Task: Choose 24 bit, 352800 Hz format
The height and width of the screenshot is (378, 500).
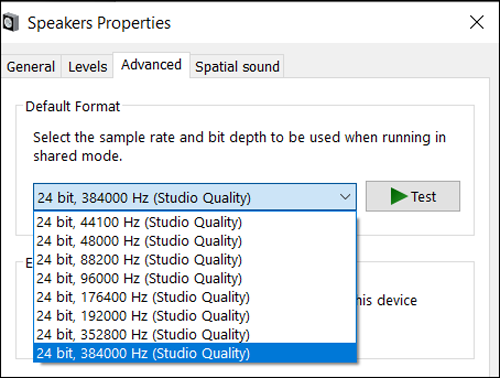Action: 195,334
